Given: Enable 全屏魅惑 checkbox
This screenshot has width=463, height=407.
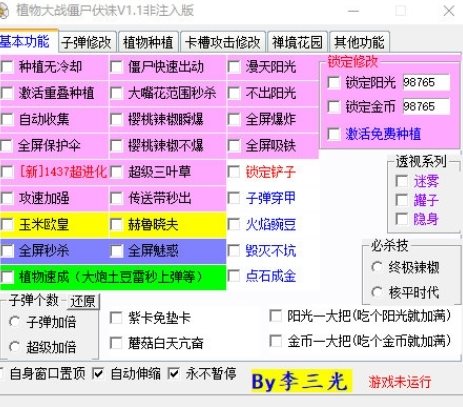Looking at the screenshot, I should pos(116,251).
